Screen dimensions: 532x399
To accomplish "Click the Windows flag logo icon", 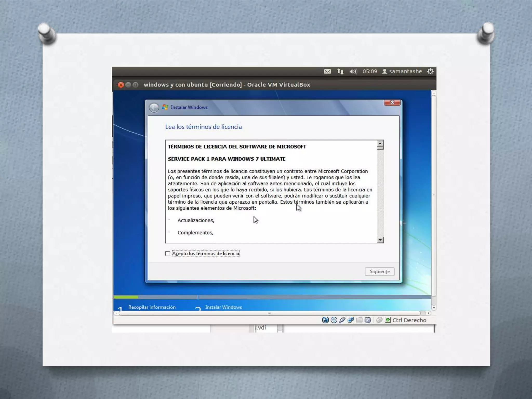I will click(x=165, y=107).
